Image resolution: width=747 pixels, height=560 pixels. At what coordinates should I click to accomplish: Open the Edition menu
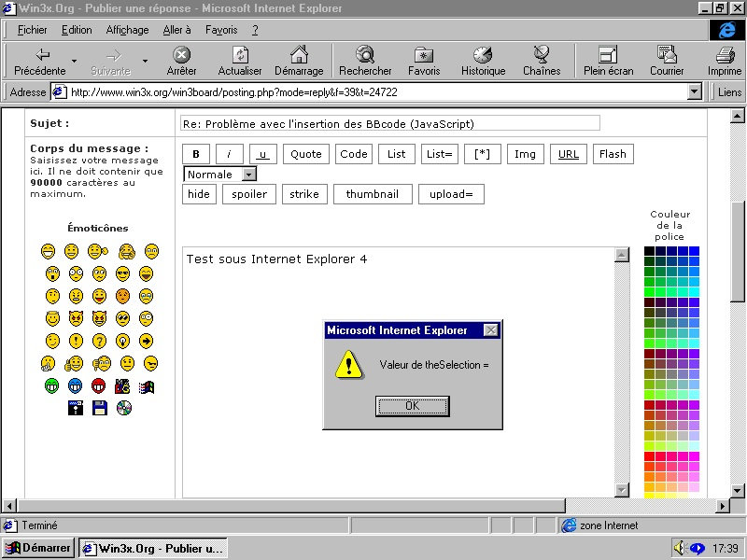coord(77,30)
